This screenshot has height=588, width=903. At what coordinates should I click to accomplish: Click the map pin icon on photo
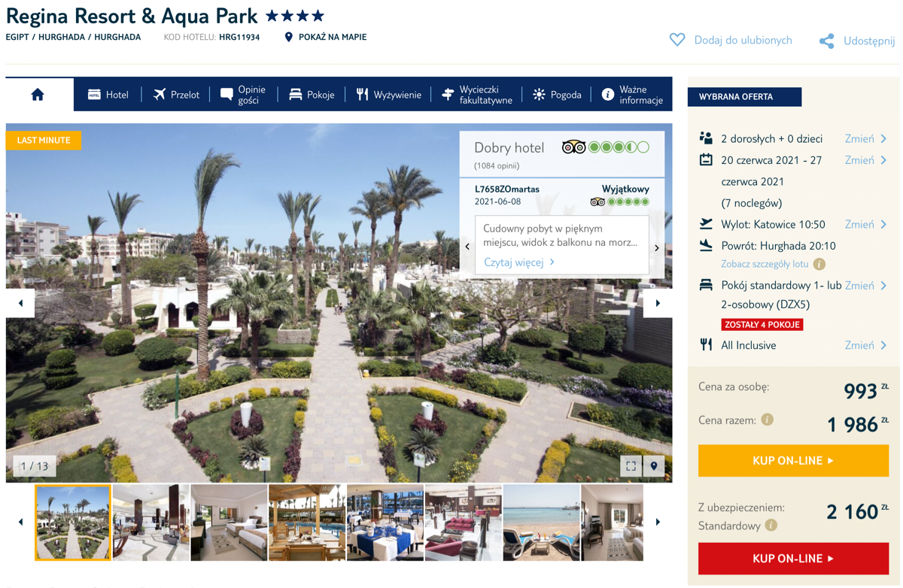[654, 466]
